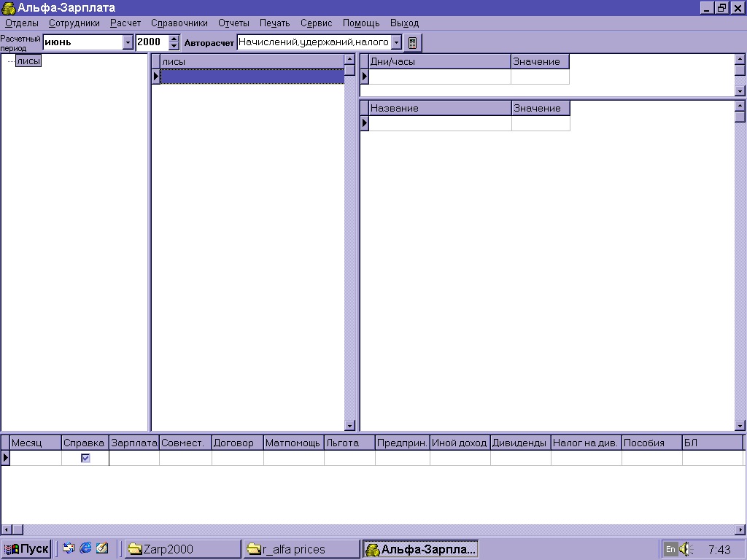Select the лисы item in department tree
The height and width of the screenshot is (560, 747).
[28, 61]
